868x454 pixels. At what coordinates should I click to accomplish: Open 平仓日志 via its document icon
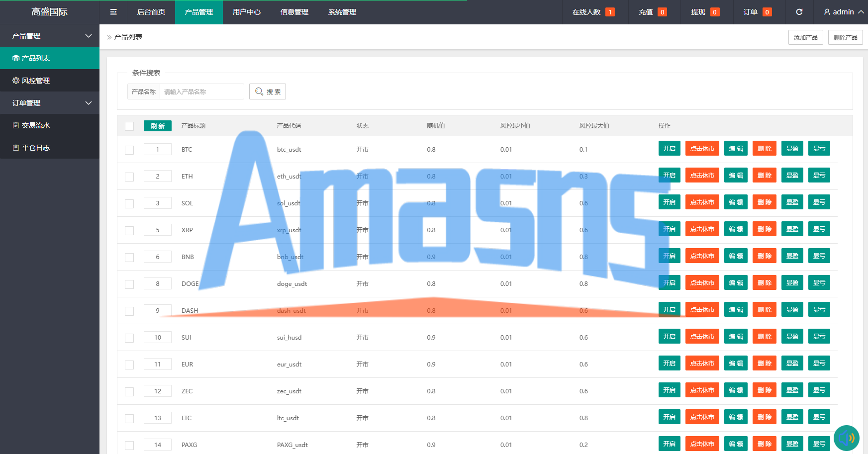click(16, 148)
